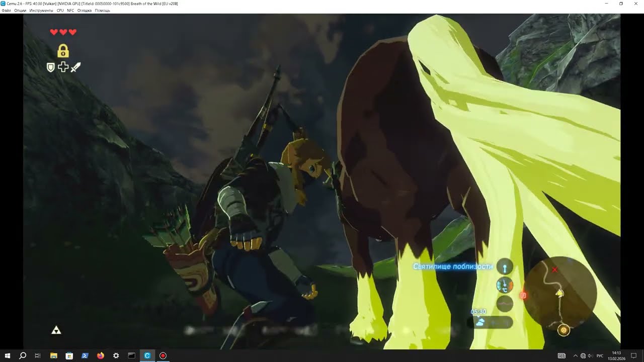Click the temperature gauge icon
The image size is (644, 362).
(x=505, y=285)
